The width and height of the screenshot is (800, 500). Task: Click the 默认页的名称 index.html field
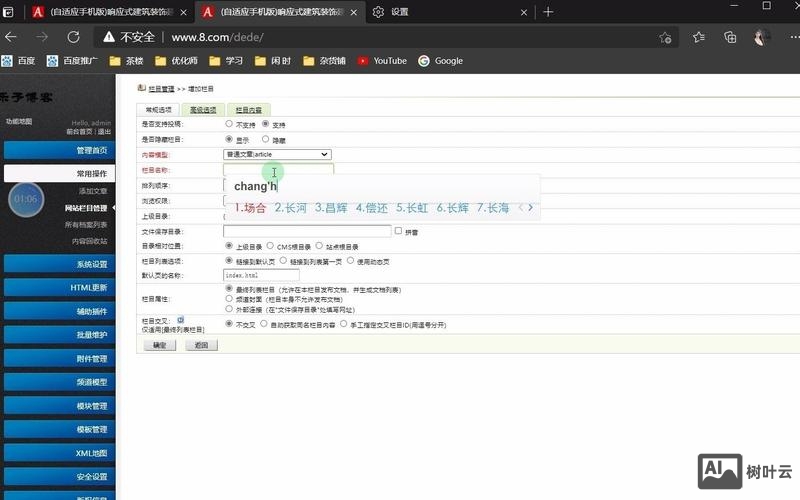pos(261,275)
